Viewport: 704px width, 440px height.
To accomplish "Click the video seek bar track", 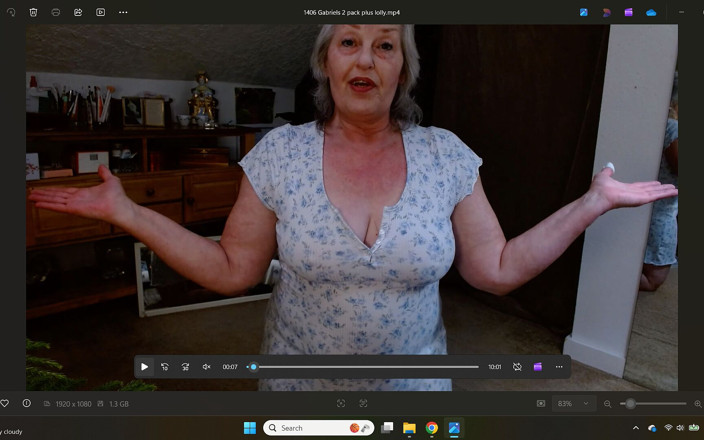I will click(x=363, y=367).
